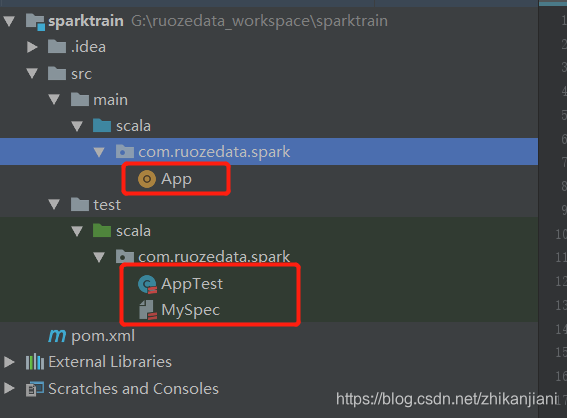Select the test folder label

[x=107, y=205]
